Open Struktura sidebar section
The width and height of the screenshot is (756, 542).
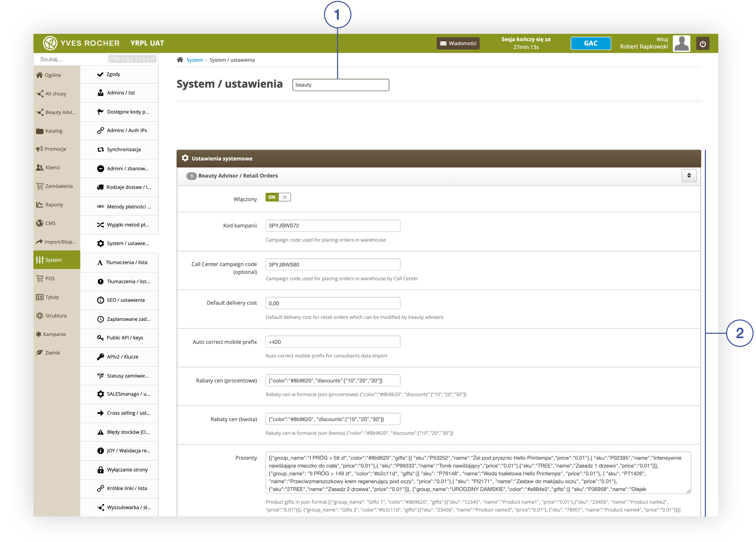tap(57, 316)
